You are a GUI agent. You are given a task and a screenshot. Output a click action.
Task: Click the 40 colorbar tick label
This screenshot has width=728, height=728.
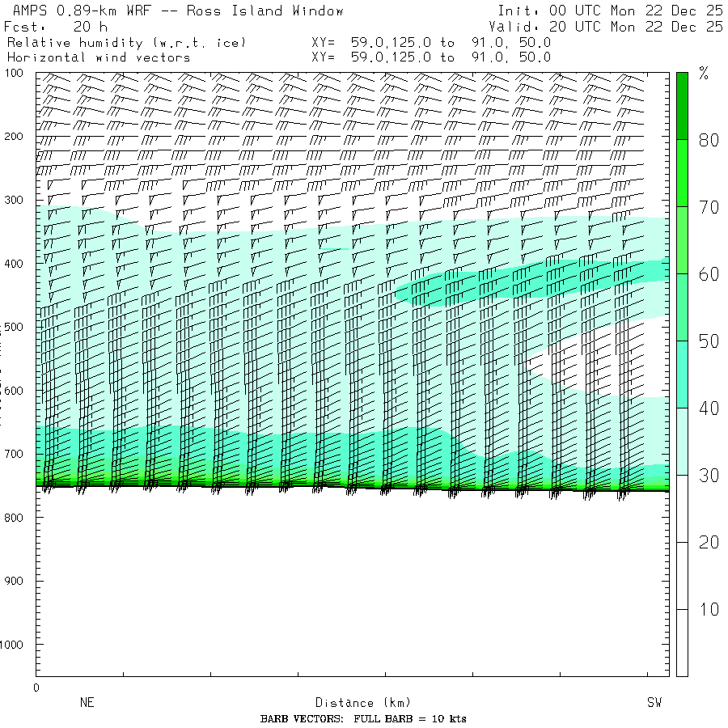click(x=709, y=408)
